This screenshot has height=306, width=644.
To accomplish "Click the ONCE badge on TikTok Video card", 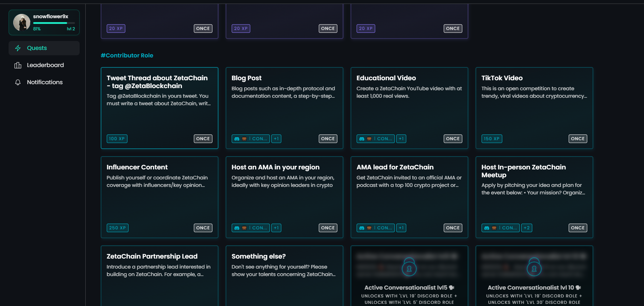I will pyautogui.click(x=578, y=139).
